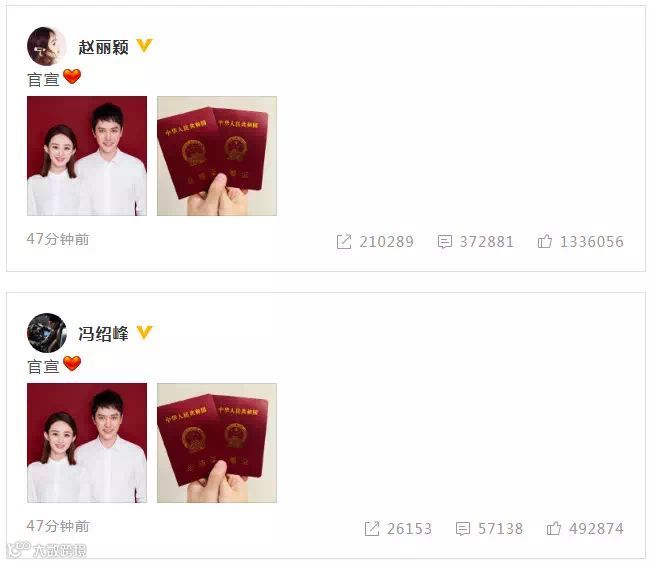Viewport: 652px width, 564px height.
Task: Click the comment icon on 赵丽颖's post
Action: coord(445,242)
